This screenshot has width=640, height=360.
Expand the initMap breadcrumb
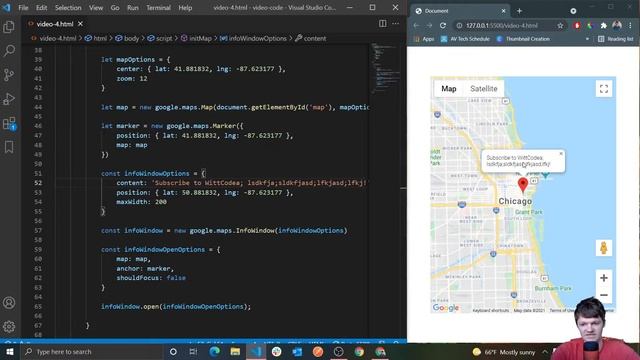(196, 38)
